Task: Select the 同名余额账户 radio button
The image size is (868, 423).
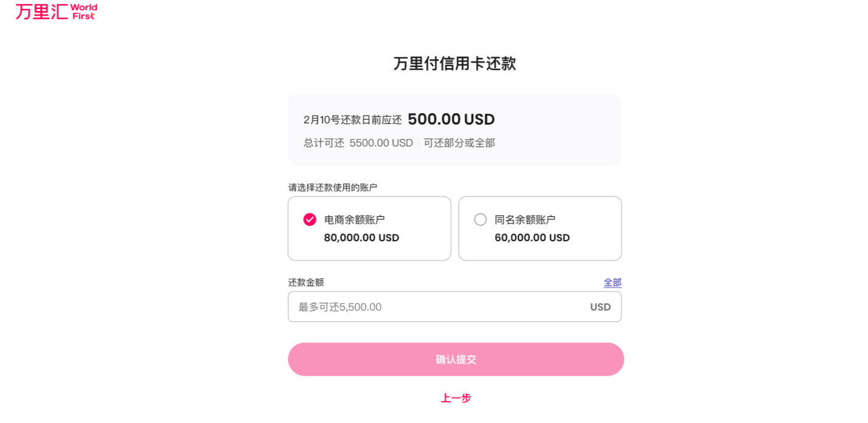Action: tap(480, 219)
